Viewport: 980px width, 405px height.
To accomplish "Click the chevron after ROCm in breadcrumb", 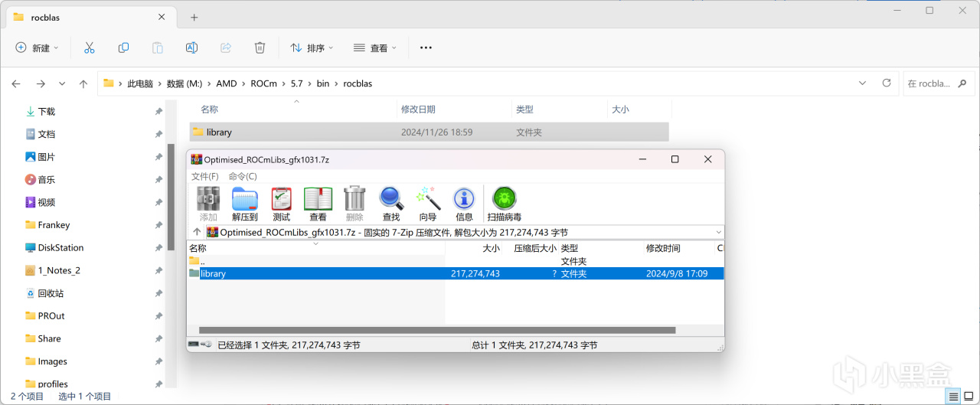I will click(284, 83).
